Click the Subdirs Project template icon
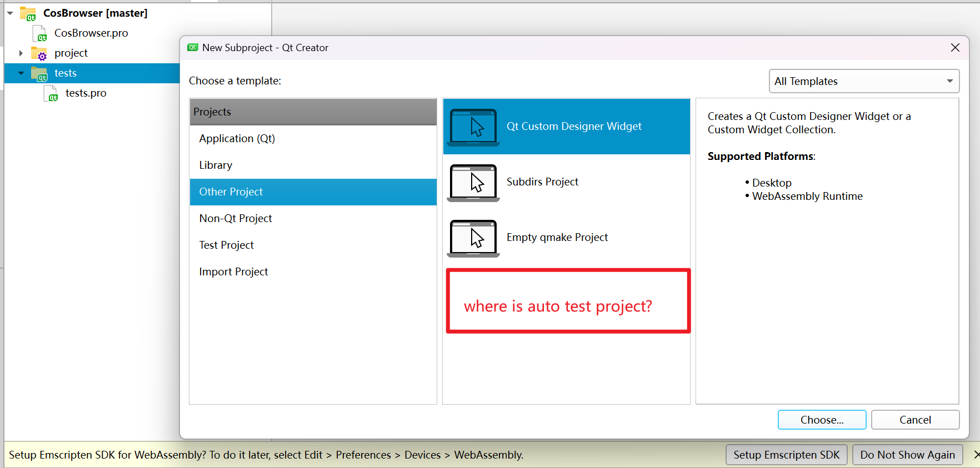The width and height of the screenshot is (980, 468). coord(473,183)
